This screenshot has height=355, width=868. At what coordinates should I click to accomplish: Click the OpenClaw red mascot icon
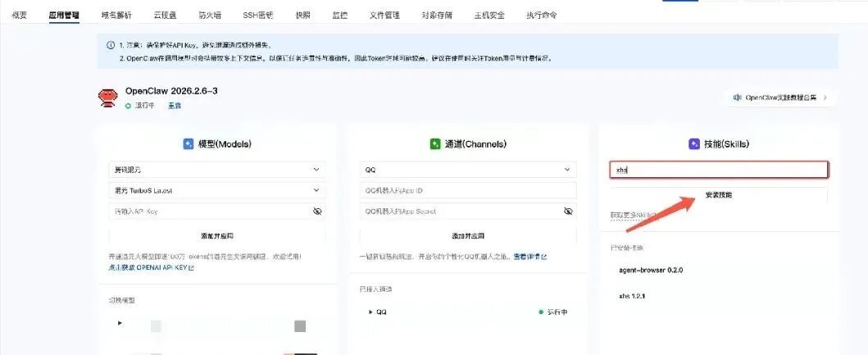(x=108, y=98)
